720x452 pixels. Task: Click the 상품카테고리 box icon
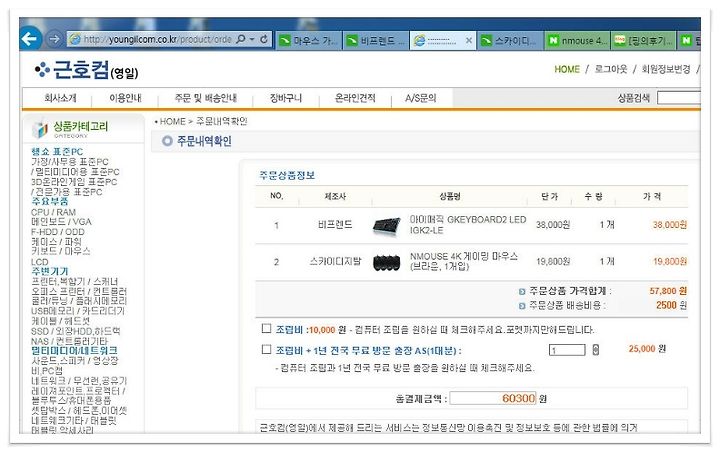coord(39,130)
